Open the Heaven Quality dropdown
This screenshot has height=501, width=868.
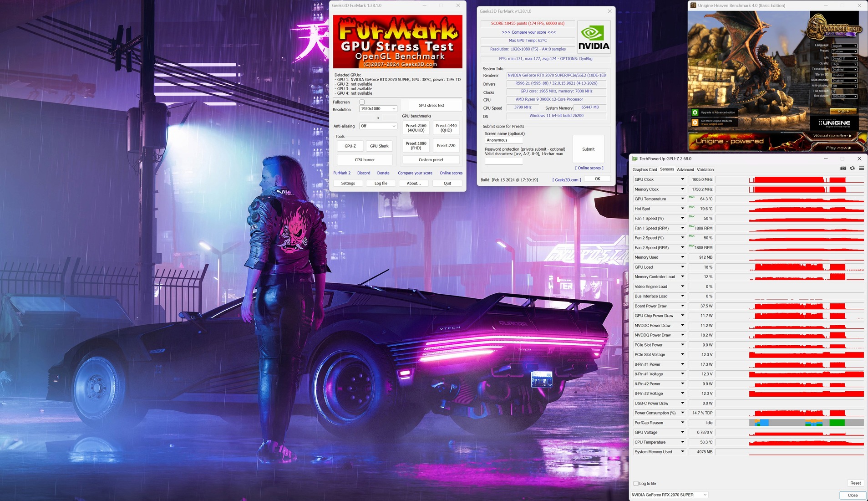tap(844, 64)
